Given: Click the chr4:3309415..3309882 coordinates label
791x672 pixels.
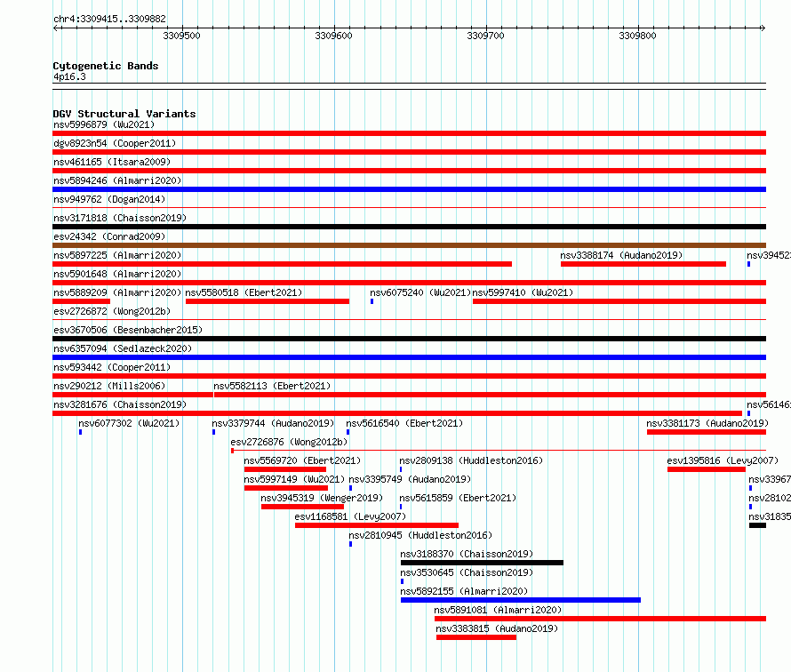Looking at the screenshot, I should click(109, 19).
